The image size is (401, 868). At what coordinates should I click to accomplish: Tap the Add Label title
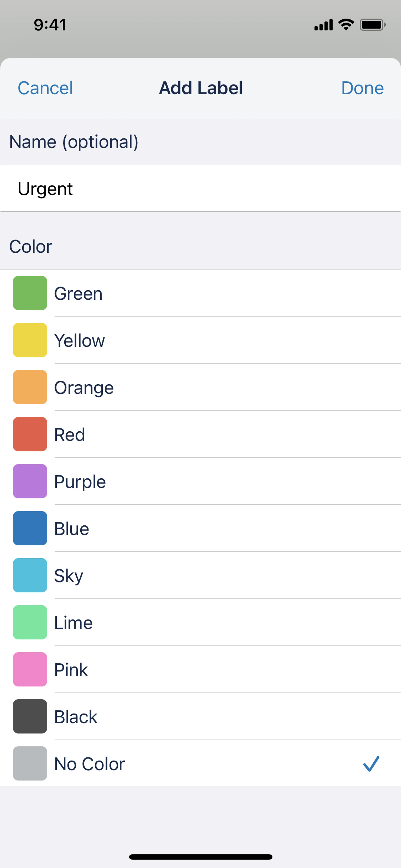click(x=200, y=88)
